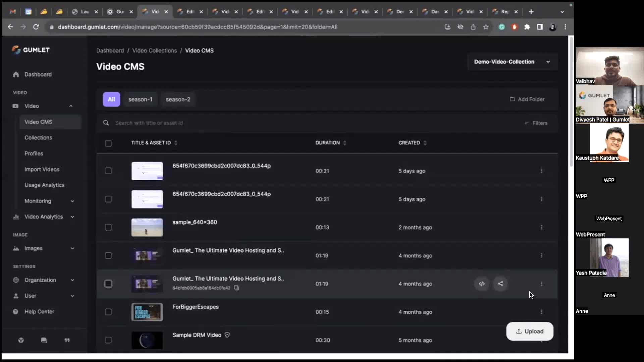Screen dimensions: 644x362
Task: Click the Add Folder button
Action: (527, 99)
